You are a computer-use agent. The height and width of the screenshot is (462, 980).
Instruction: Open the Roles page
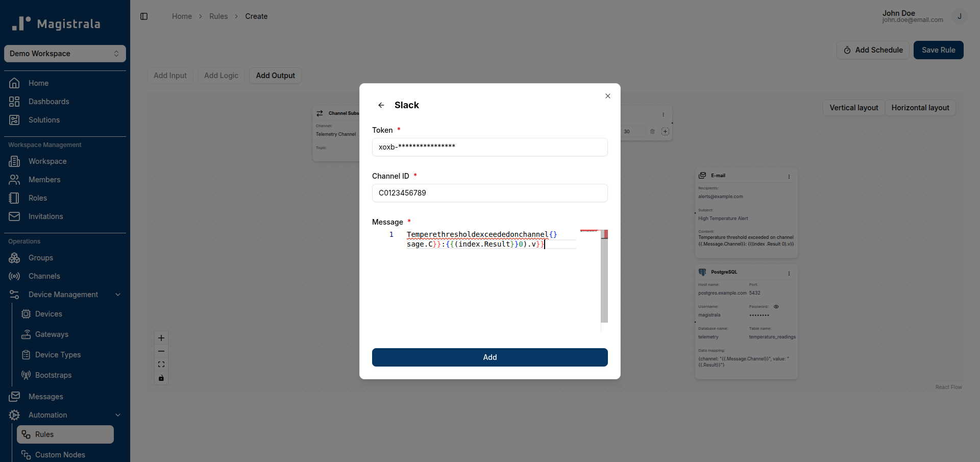coord(65,198)
